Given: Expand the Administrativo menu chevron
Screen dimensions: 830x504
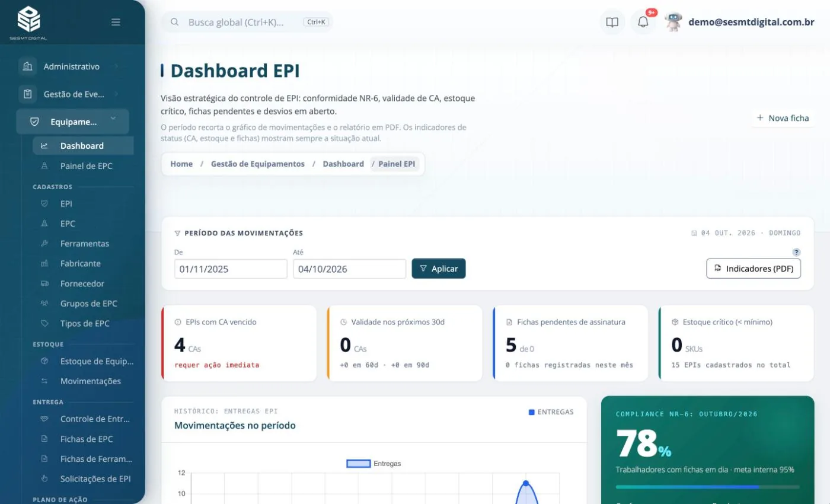Looking at the screenshot, I should pos(116,66).
